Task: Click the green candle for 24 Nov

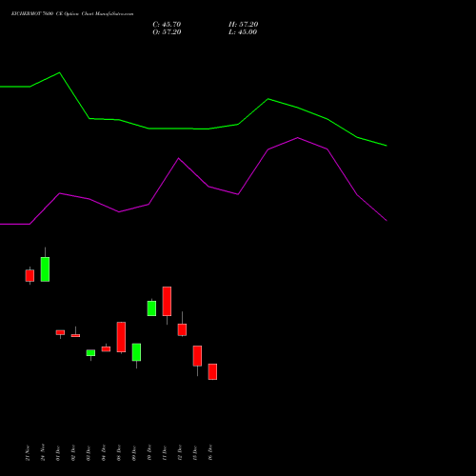Action: pyautogui.click(x=45, y=269)
